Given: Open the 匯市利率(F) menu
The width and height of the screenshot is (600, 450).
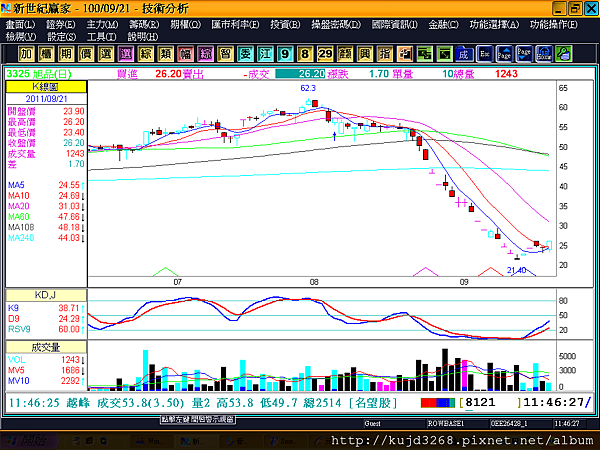Looking at the screenshot, I should (x=235, y=25).
